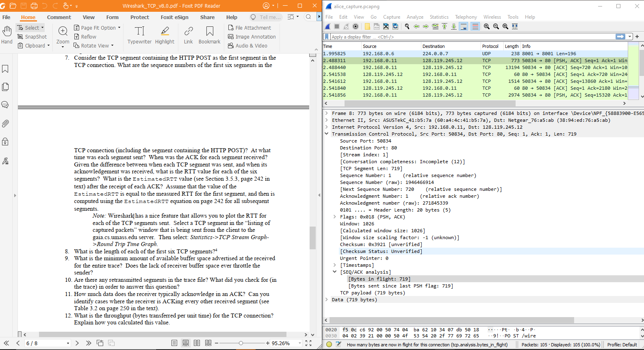Go forward in packet history
This screenshot has height=350, width=644.
tap(426, 26)
